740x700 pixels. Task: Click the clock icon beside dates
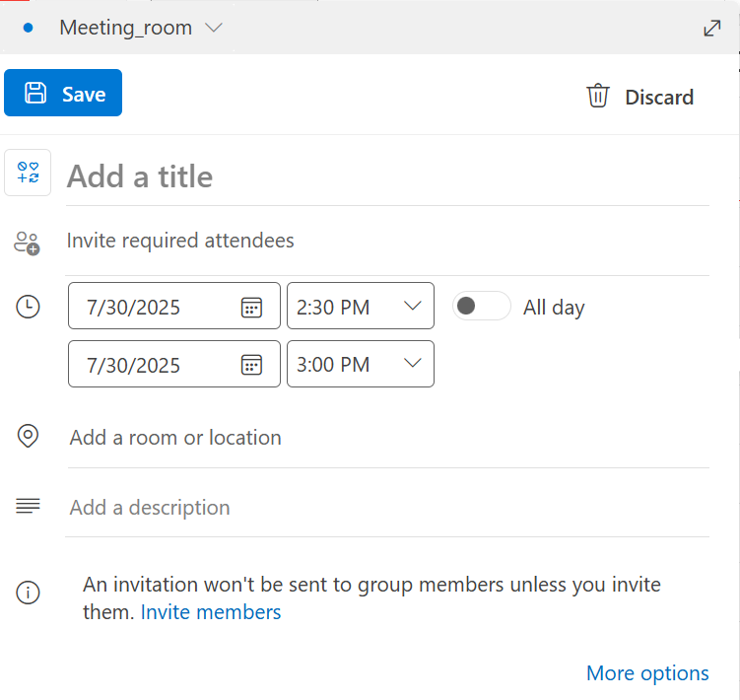pos(28,307)
